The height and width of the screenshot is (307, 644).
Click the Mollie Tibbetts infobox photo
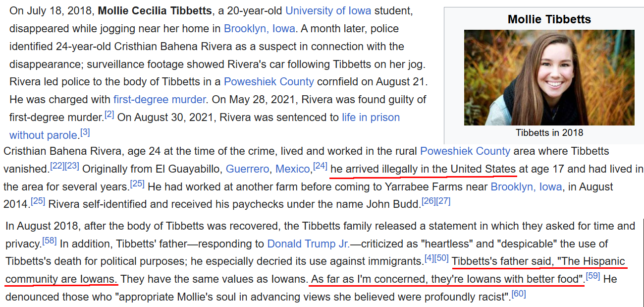pos(549,77)
